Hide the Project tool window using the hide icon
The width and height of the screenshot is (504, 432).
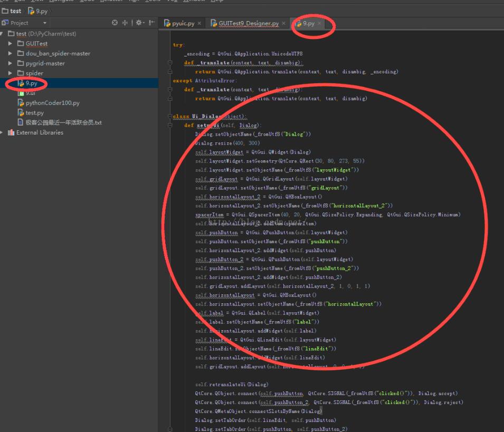[x=151, y=23]
